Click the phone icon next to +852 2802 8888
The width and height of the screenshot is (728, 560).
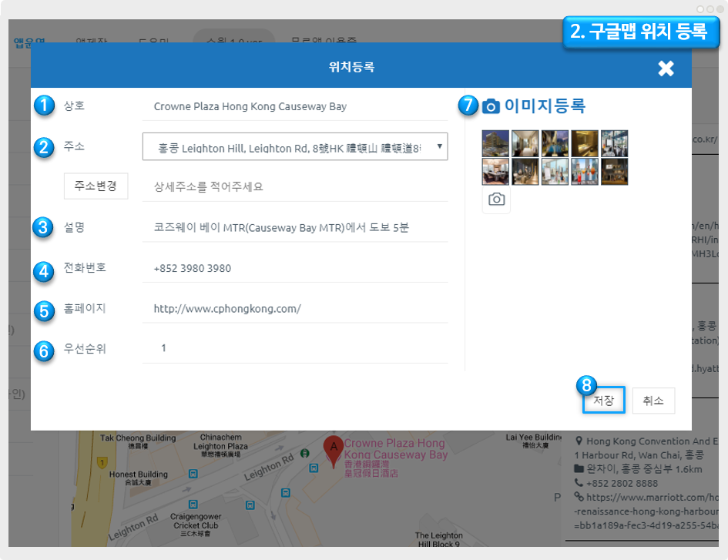click(579, 483)
